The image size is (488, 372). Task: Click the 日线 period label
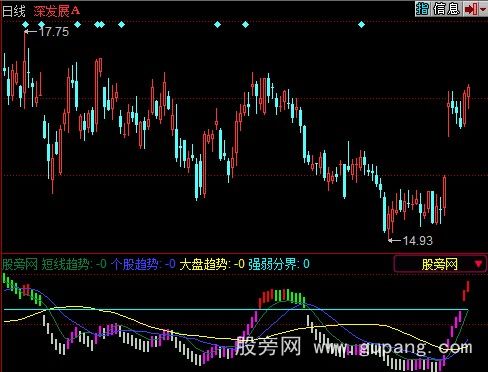pyautogui.click(x=14, y=11)
